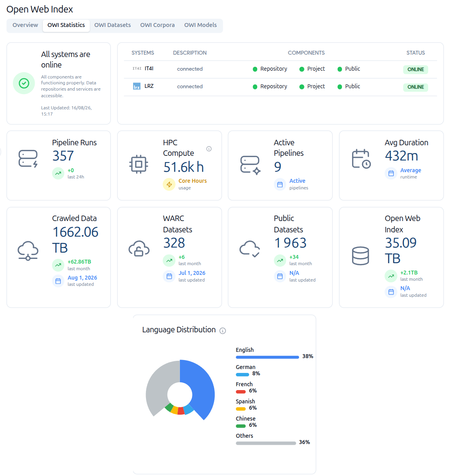Image resolution: width=450 pixels, height=476 pixels.
Task: Click the LRZ system logo
Action: 137,86
